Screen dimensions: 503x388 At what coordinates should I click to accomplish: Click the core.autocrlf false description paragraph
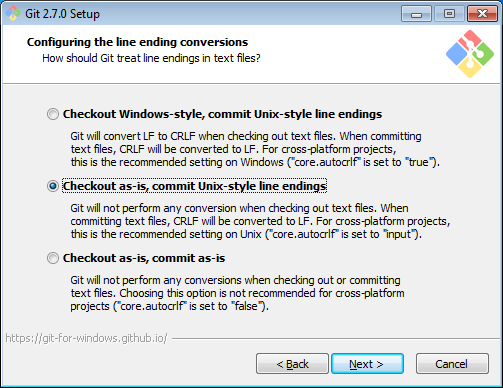pyautogui.click(x=237, y=293)
